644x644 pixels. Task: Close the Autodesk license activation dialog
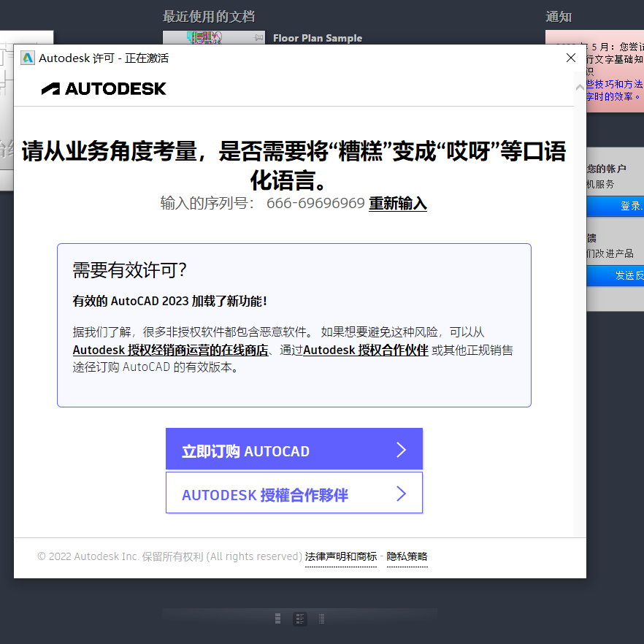[570, 58]
